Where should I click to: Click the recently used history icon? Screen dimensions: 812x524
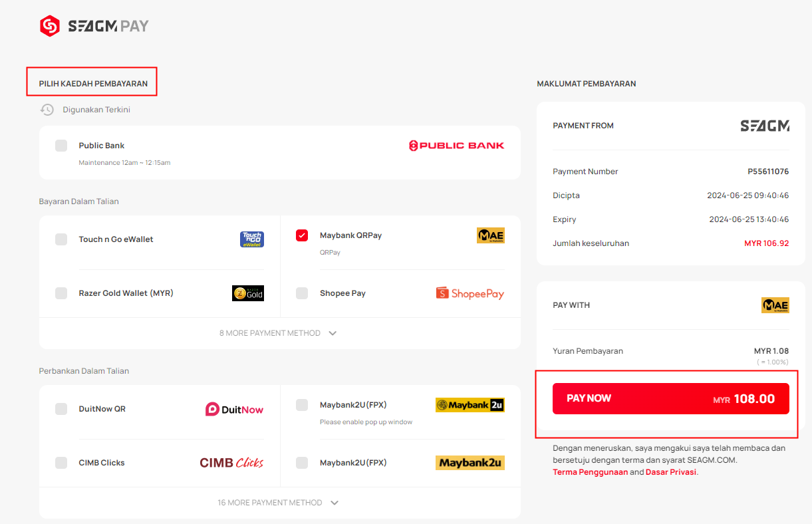(x=47, y=110)
